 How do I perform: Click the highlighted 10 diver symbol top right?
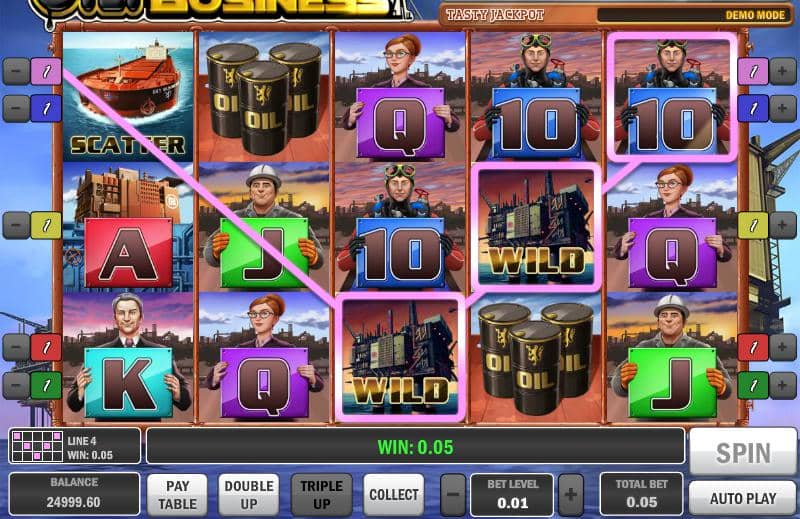pyautogui.click(x=672, y=97)
